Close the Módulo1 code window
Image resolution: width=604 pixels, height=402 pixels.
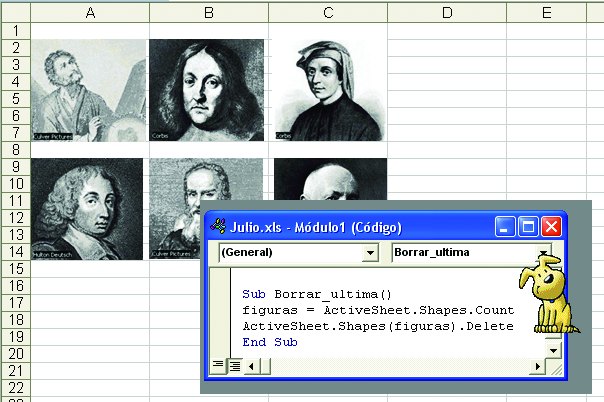point(551,226)
